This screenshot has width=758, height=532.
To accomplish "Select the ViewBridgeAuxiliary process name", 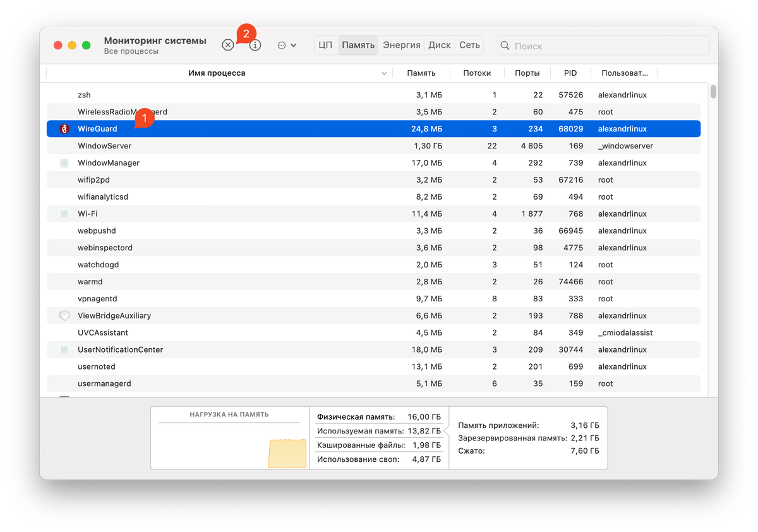I will (114, 316).
